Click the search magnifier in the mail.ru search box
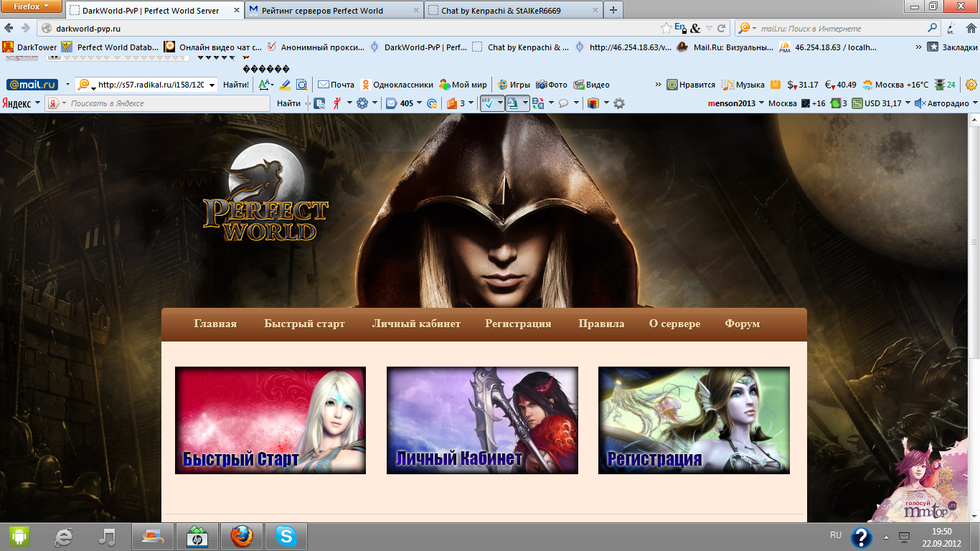Viewport: 980px width, 551px height. 933,28
